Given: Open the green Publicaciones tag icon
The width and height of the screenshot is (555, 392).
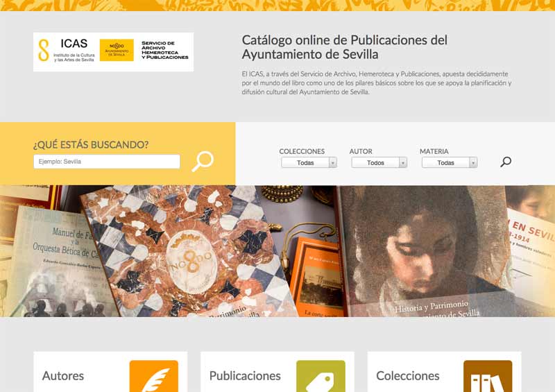Looking at the screenshot, I should click(x=321, y=376).
